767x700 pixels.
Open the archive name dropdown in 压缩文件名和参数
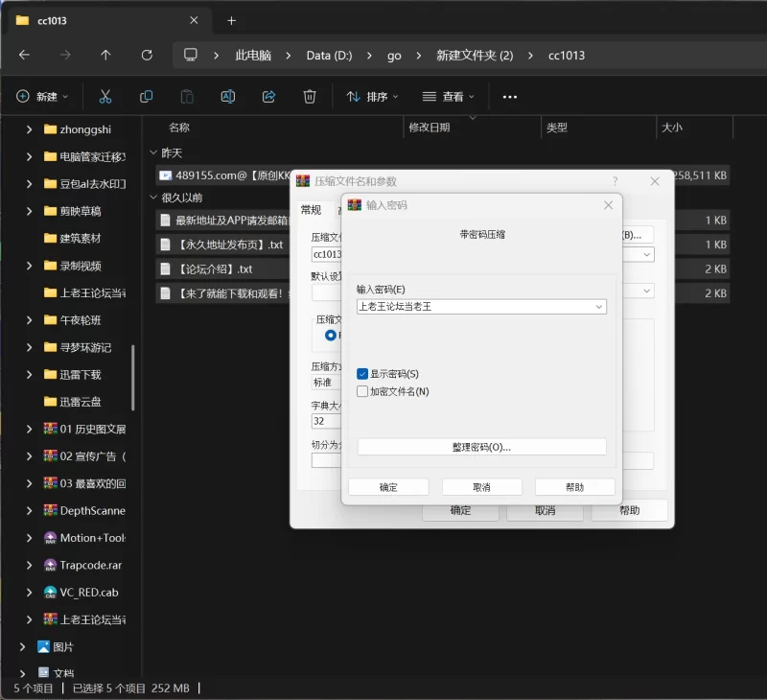coord(646,254)
